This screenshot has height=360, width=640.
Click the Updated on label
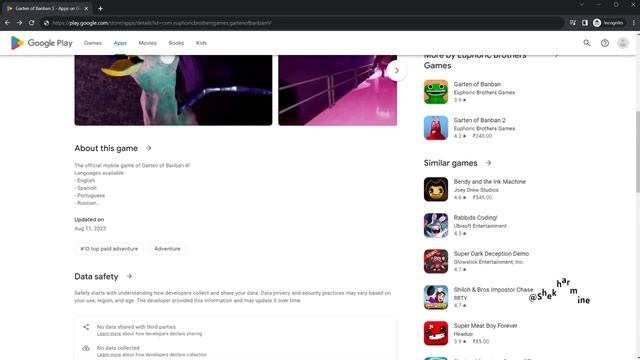89,220
